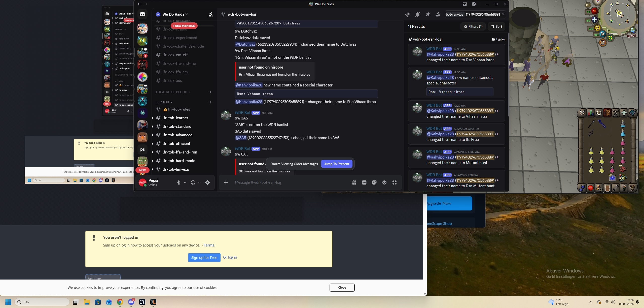Open sticker picker in message bar
Image resolution: width=644 pixels, height=308 pixels.
click(x=374, y=182)
